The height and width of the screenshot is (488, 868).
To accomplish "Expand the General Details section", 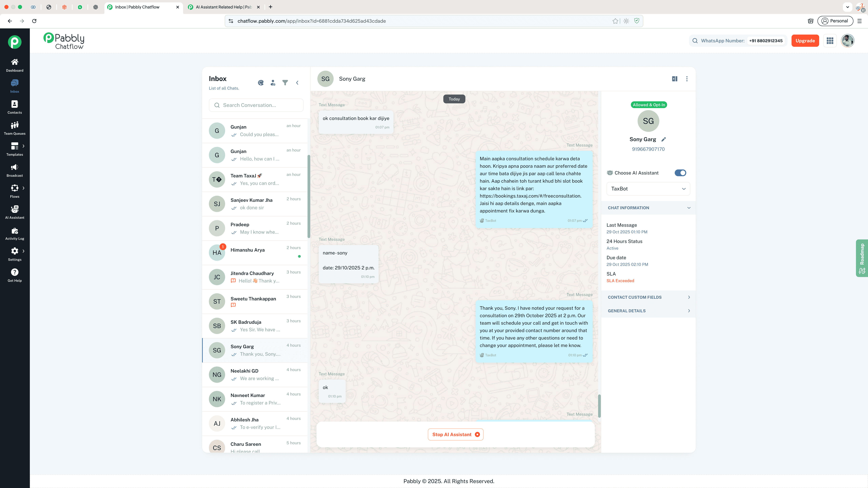I will pyautogui.click(x=648, y=311).
